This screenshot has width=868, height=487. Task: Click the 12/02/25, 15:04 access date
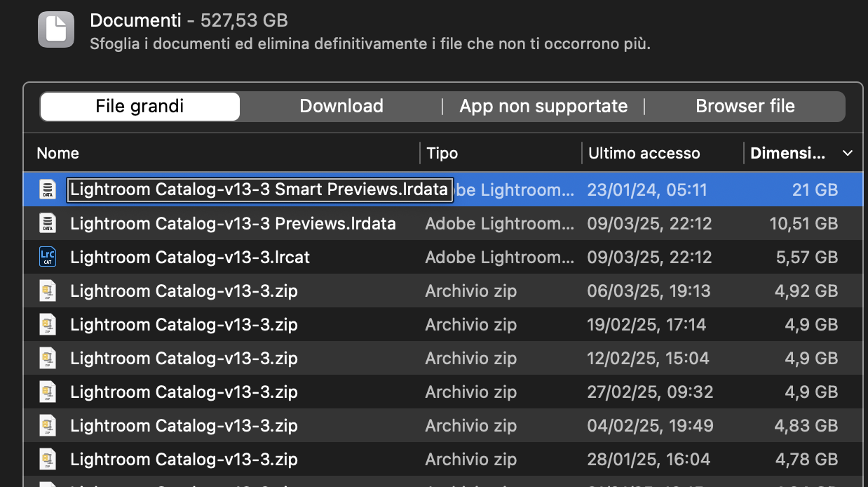(648, 358)
